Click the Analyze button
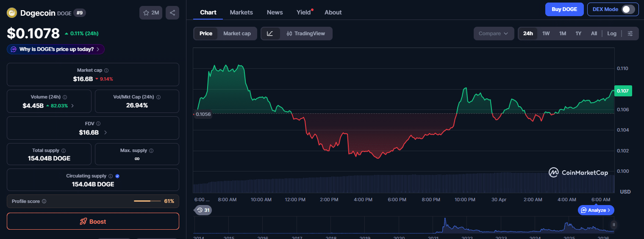Screen dimensions: 644x239 596,210
